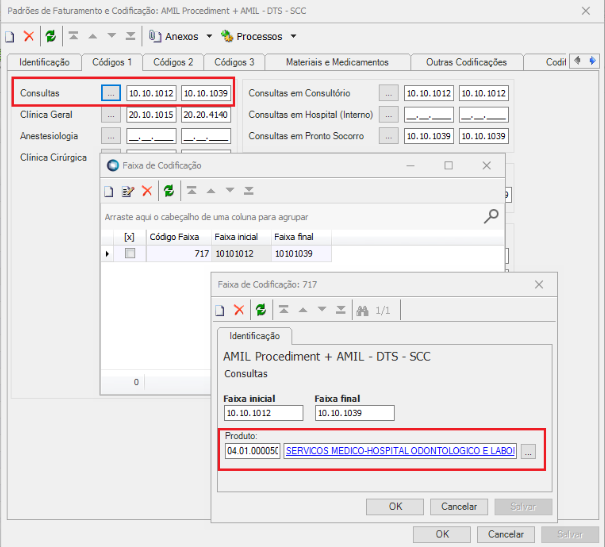Click Faixa final field in 717 dialog
The width and height of the screenshot is (605, 547).
coord(355,413)
